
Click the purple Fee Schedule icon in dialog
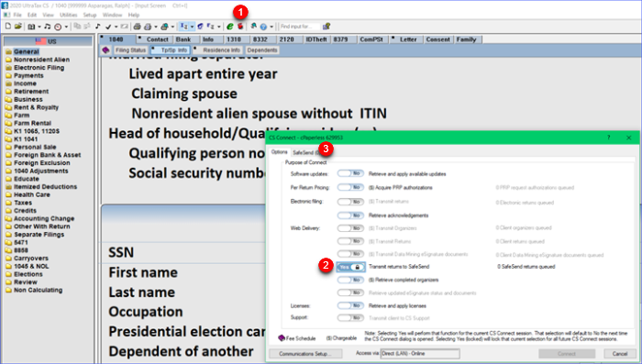tap(282, 338)
